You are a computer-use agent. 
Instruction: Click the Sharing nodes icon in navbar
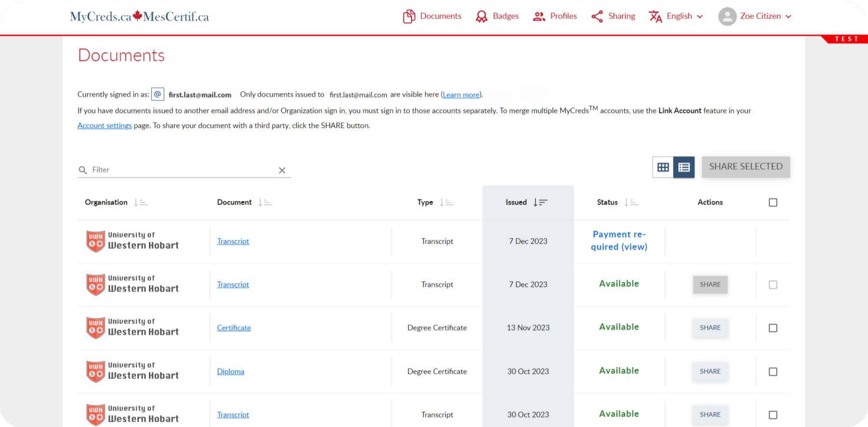597,16
